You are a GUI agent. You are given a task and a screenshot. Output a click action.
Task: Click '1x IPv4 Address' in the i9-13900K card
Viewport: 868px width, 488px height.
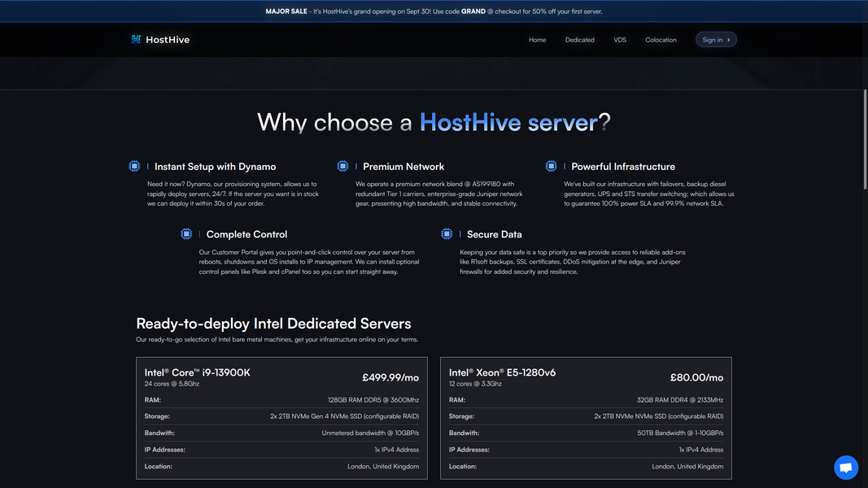click(x=396, y=450)
